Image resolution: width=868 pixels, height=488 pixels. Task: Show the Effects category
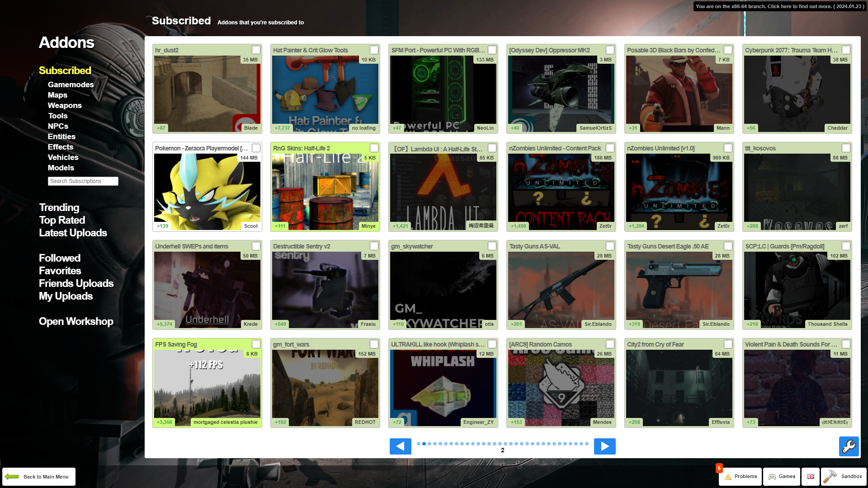[x=61, y=147]
